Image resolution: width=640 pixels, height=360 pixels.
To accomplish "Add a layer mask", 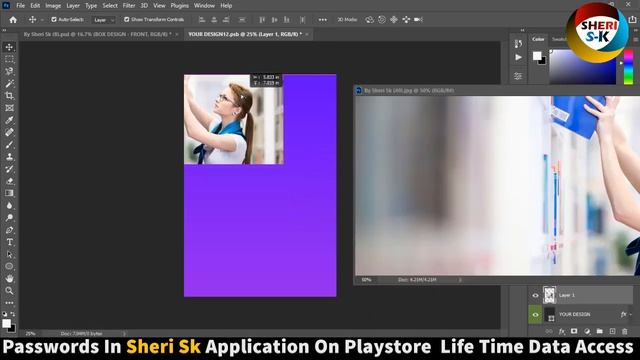I will (574, 331).
